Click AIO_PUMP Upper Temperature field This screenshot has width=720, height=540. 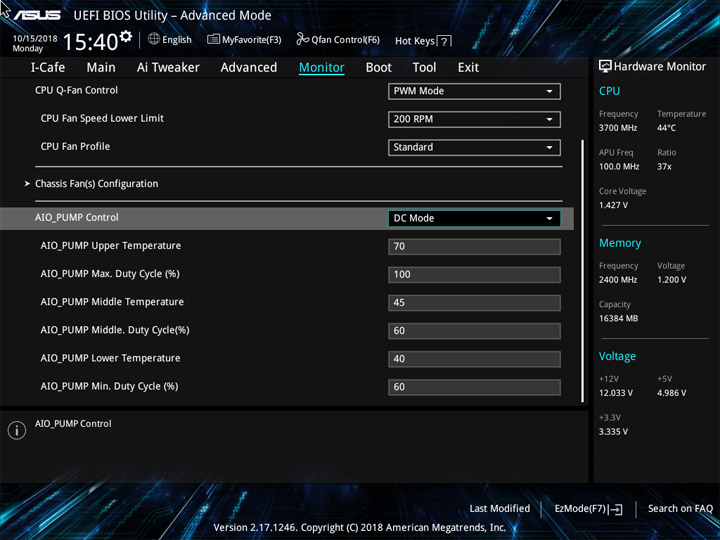[x=474, y=247]
